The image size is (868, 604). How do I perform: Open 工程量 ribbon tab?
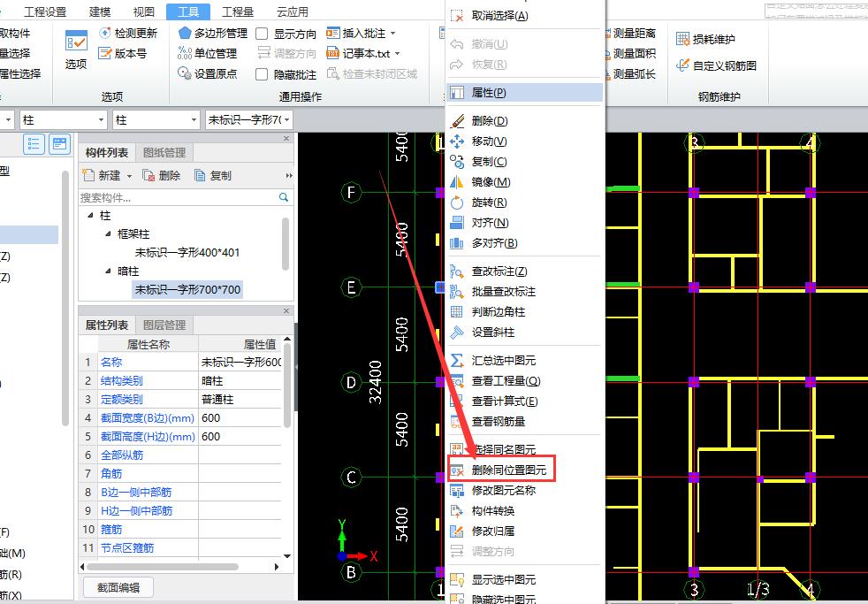[238, 11]
